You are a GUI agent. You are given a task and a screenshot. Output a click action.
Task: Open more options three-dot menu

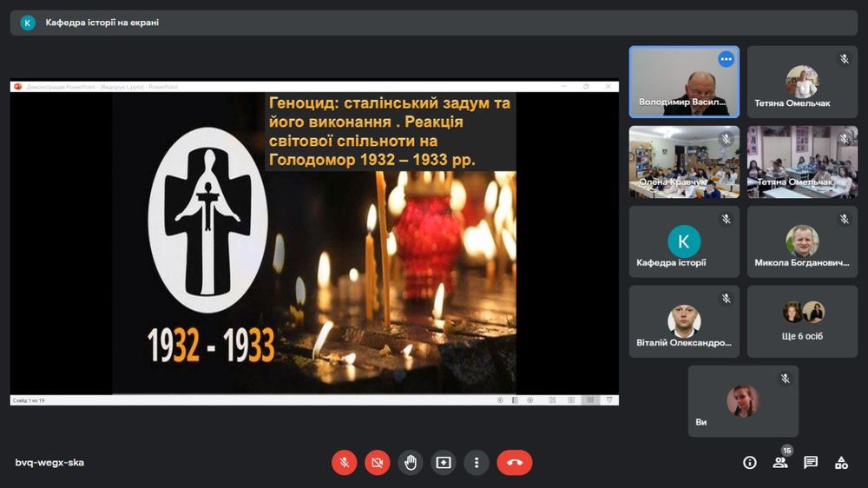pyautogui.click(x=477, y=463)
